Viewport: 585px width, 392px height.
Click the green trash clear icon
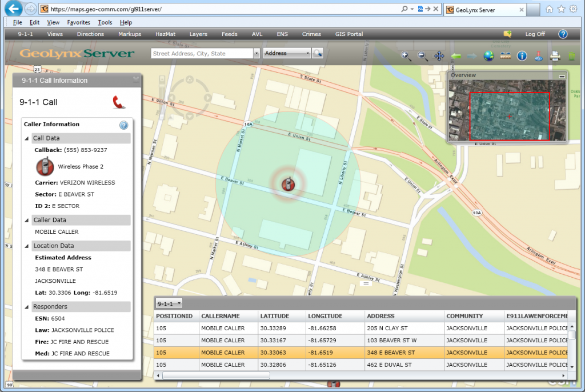point(571,56)
